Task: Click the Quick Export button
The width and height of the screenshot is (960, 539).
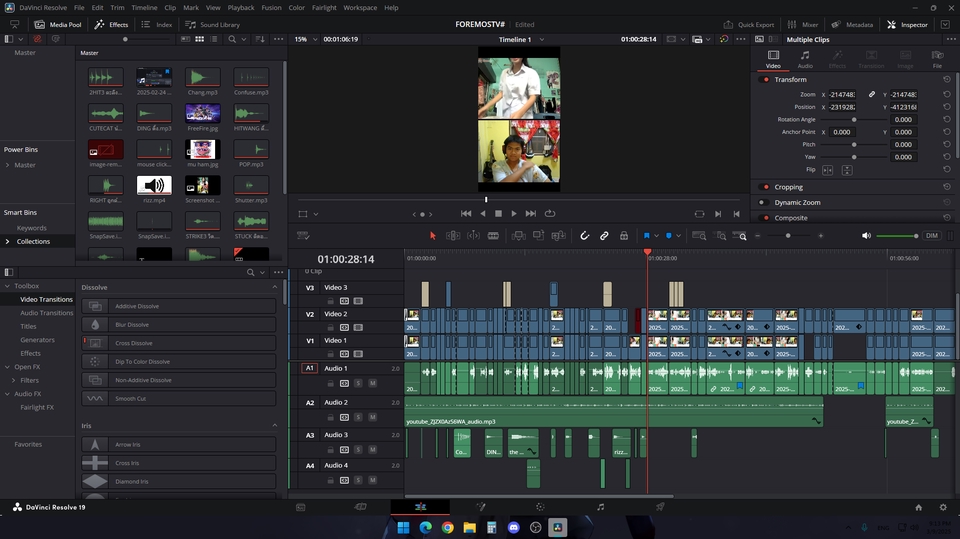Action: point(750,24)
